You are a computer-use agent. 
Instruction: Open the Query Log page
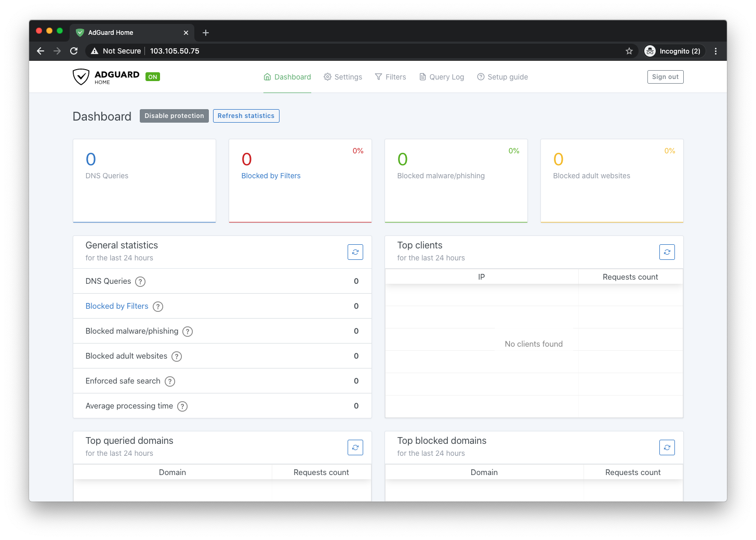[x=442, y=77]
